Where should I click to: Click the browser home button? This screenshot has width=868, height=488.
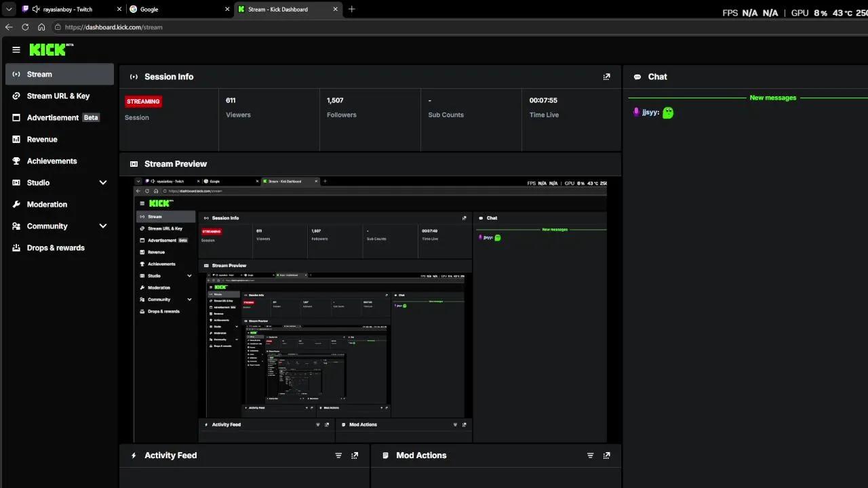click(41, 27)
